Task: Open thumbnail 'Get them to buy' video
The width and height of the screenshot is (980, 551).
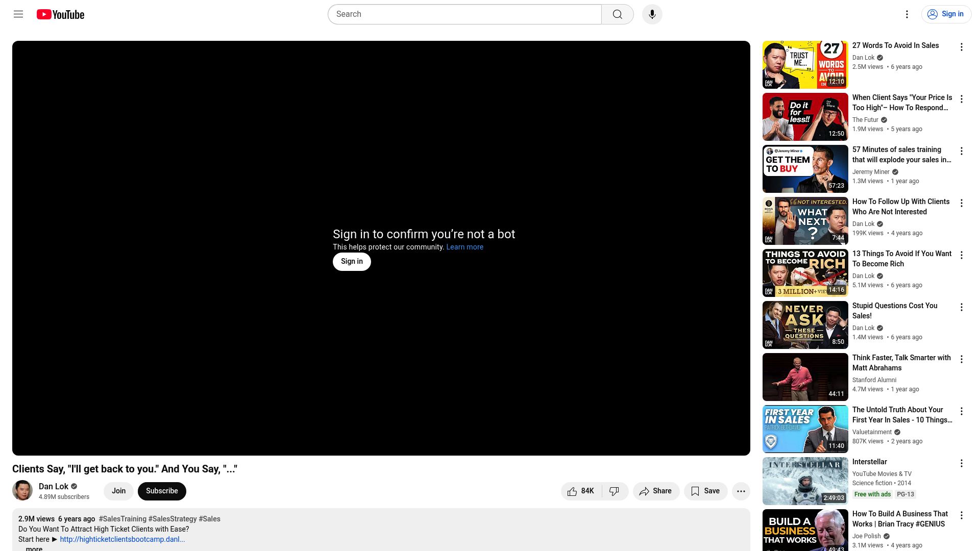Action: 805,169
